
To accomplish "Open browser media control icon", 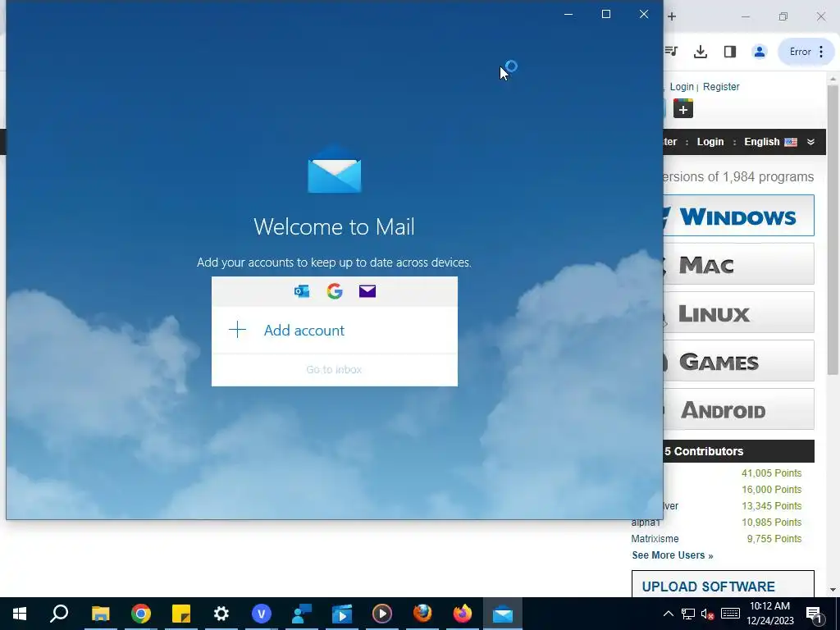I will coord(671,52).
